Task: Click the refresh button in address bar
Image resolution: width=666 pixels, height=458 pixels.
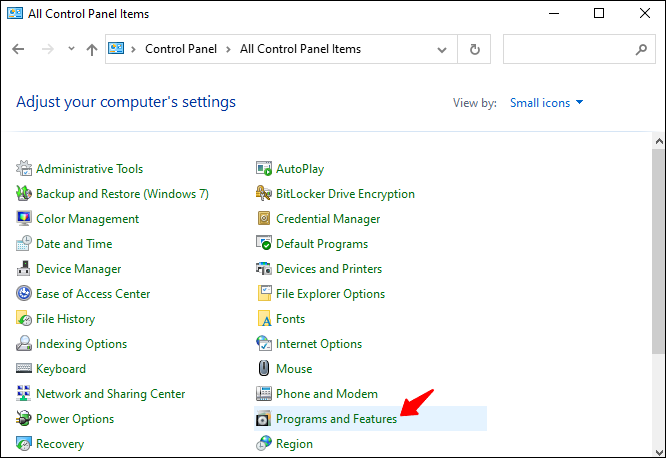Action: click(x=474, y=49)
